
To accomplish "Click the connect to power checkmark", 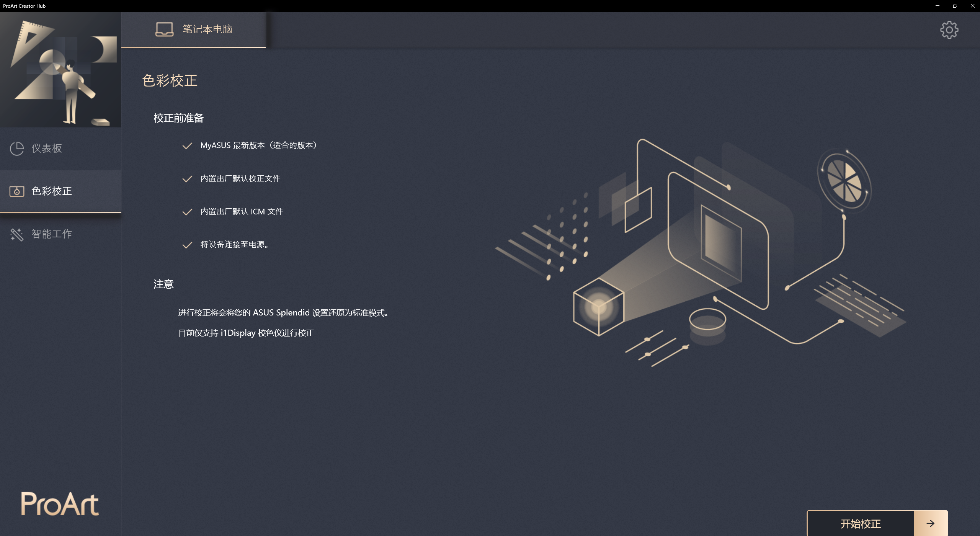I will pyautogui.click(x=187, y=245).
